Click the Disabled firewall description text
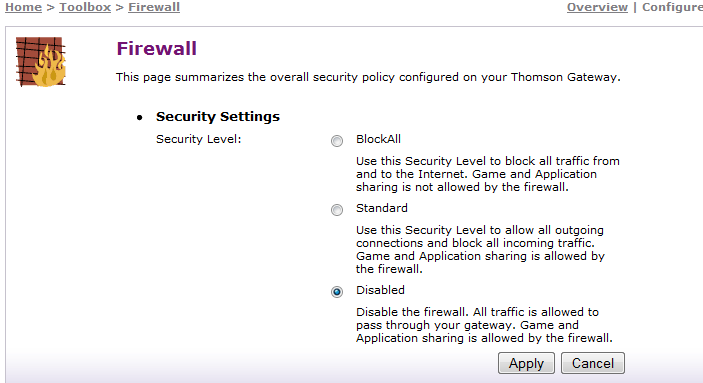This screenshot has height=383, width=703. tap(484, 325)
